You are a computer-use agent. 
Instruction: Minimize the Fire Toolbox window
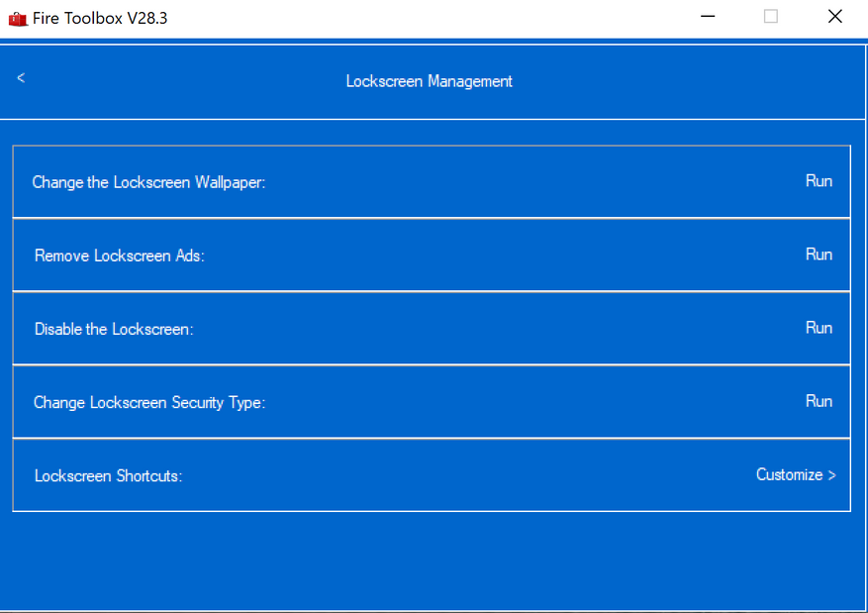(708, 17)
